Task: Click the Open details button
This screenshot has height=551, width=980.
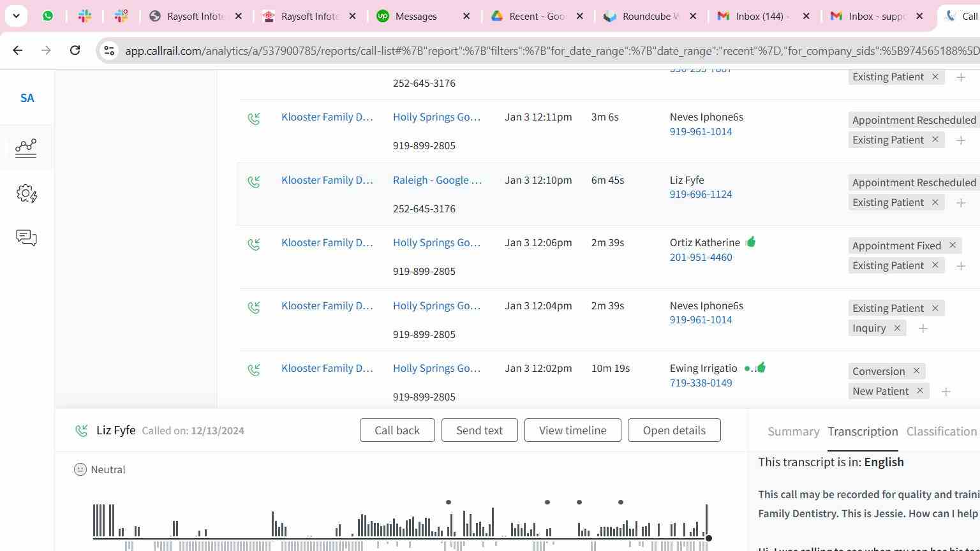Action: pyautogui.click(x=674, y=430)
